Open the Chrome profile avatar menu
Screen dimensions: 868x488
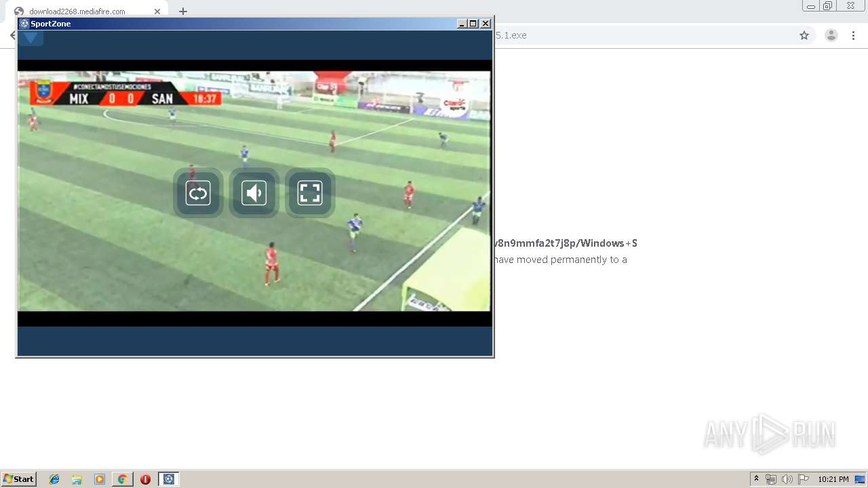point(831,35)
